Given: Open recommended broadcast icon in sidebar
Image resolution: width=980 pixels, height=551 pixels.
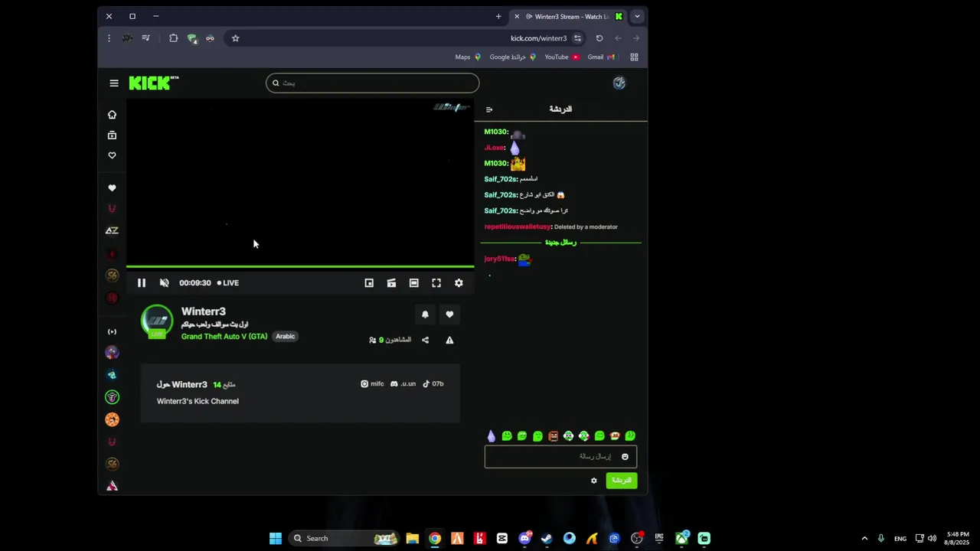Looking at the screenshot, I should (x=112, y=332).
